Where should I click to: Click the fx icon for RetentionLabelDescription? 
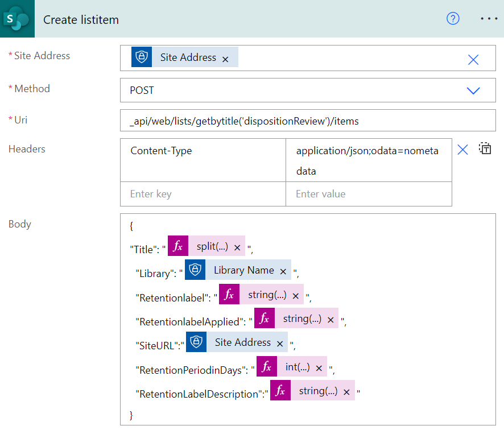tap(280, 391)
